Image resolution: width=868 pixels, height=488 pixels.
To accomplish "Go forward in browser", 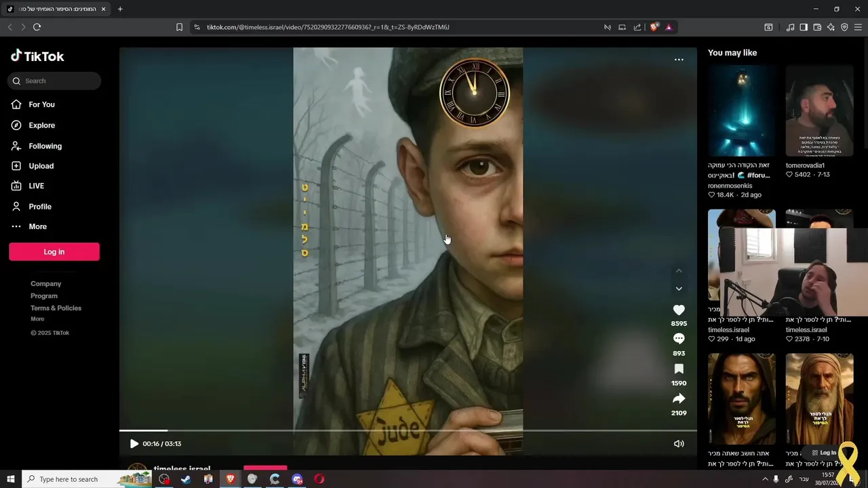I will tap(23, 27).
